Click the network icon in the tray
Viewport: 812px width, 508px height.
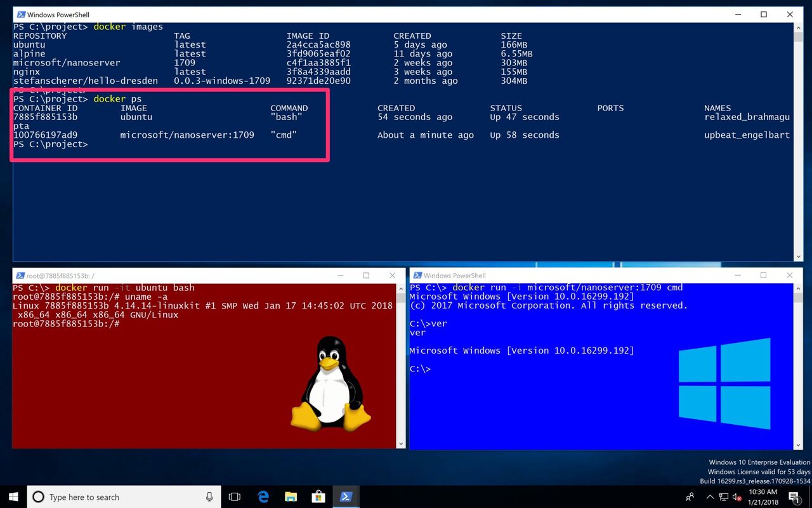[x=724, y=497]
